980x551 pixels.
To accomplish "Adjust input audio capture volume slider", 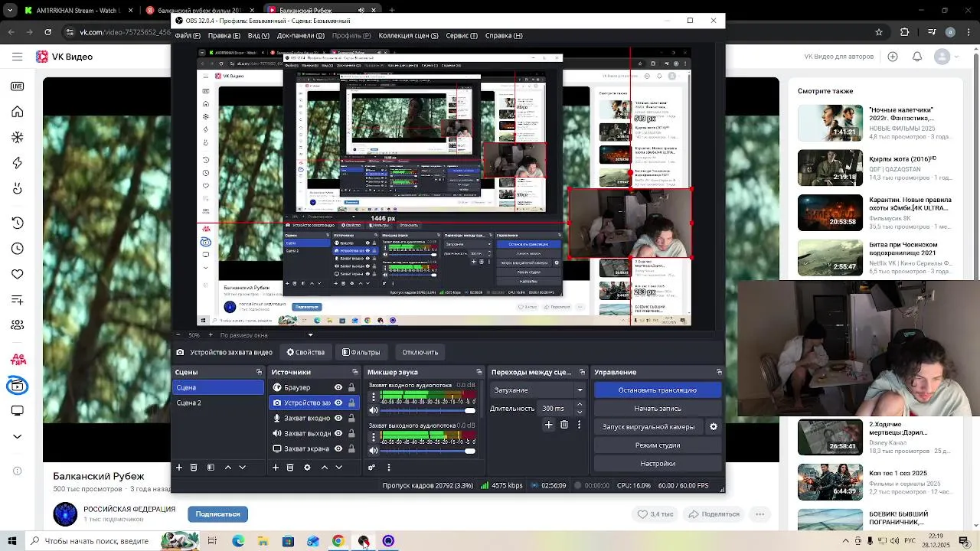I will pyautogui.click(x=428, y=410).
